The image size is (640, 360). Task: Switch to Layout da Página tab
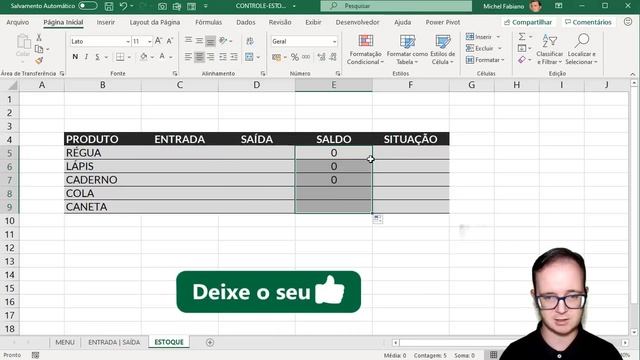point(155,22)
